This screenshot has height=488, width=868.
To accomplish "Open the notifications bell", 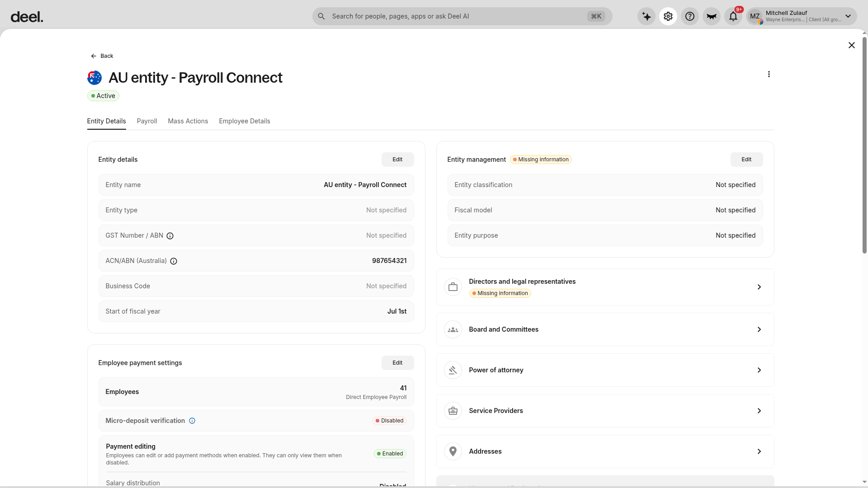I will pyautogui.click(x=733, y=16).
